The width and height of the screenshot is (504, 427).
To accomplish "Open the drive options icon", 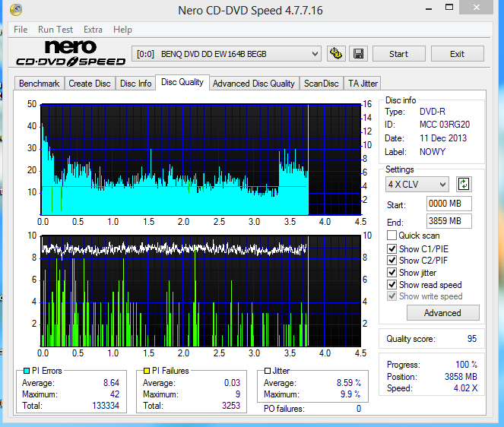I will (336, 54).
